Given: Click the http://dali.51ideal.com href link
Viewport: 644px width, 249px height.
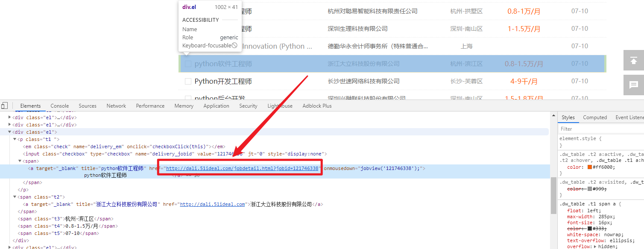Looking at the screenshot, I should point(213,204).
